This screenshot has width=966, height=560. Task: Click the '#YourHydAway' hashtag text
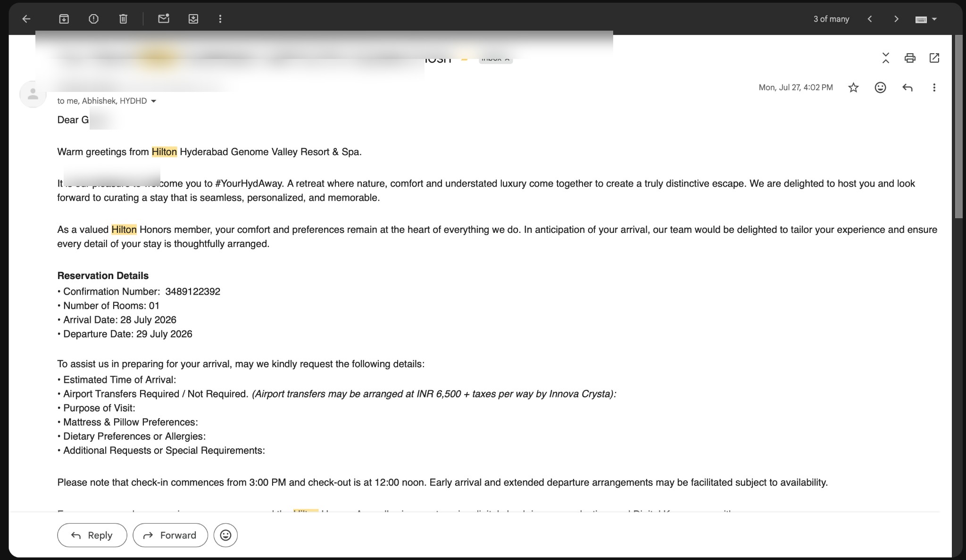[249, 184]
